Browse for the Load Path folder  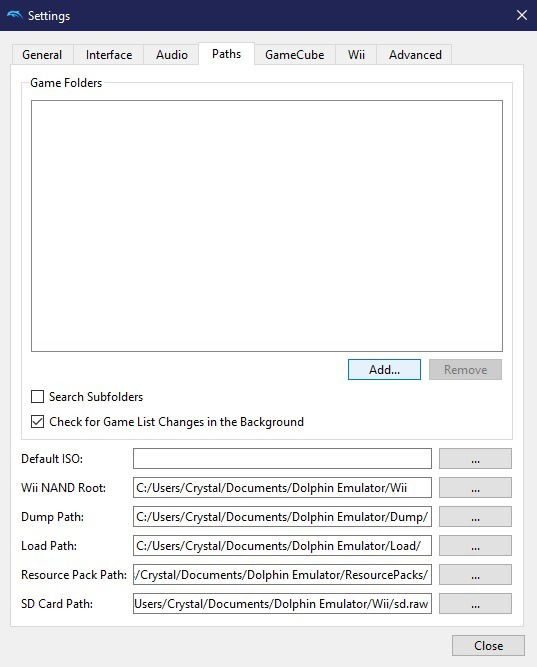pyautogui.click(x=475, y=545)
